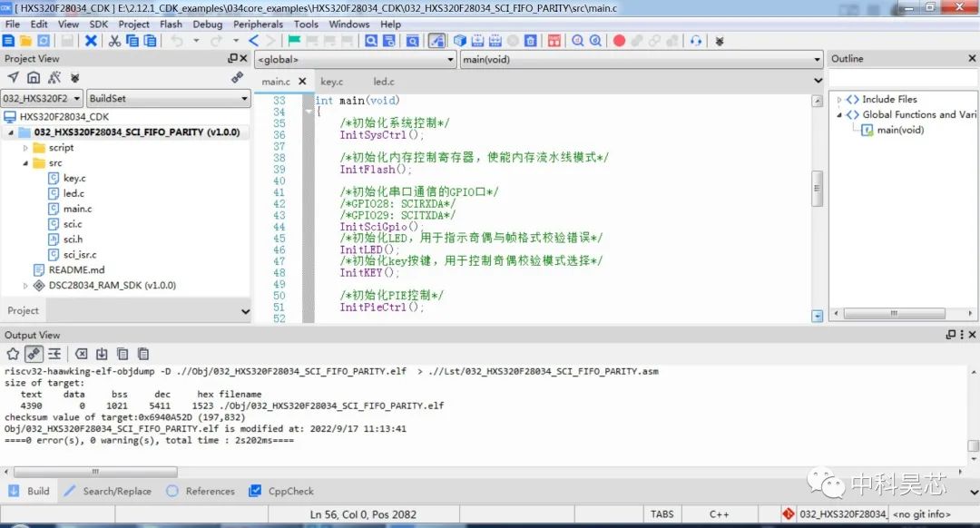Viewport: 980px width, 528px height.
Task: Click the C++ language indicator in status bar
Action: pos(720,514)
